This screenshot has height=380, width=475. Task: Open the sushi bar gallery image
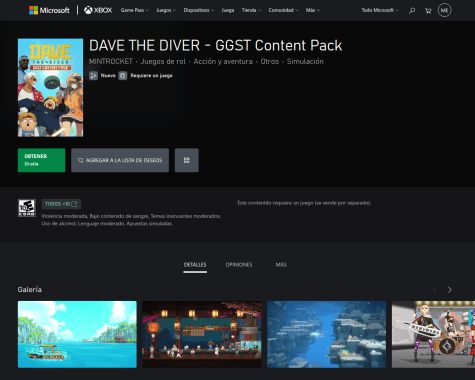pos(202,334)
